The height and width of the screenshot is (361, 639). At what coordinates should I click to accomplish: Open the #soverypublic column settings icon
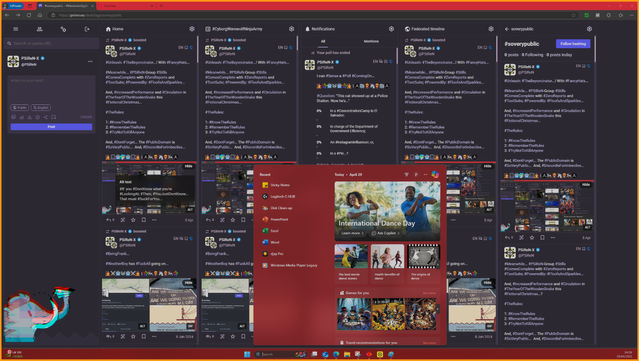click(589, 29)
